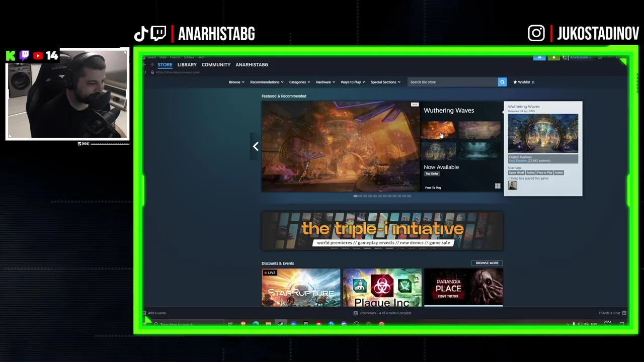Expand the Special Sections dropdown
This screenshot has height=362, width=644.
[385, 82]
